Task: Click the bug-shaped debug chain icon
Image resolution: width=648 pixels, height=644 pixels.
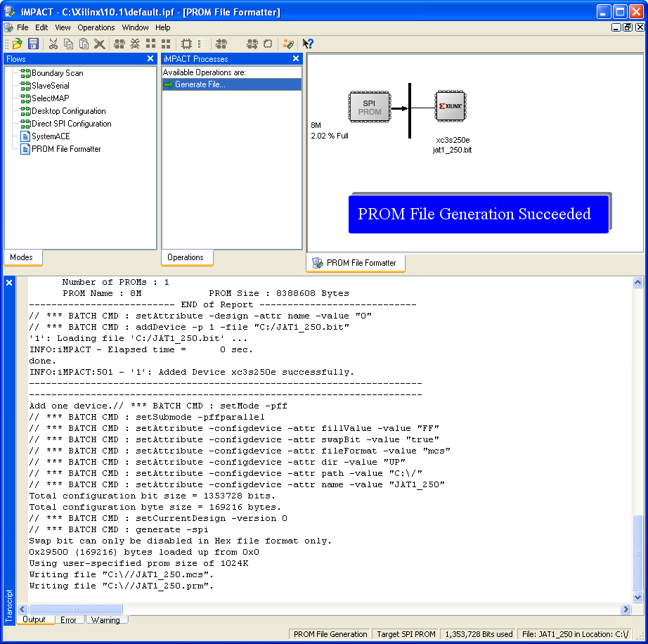Action: click(135, 44)
